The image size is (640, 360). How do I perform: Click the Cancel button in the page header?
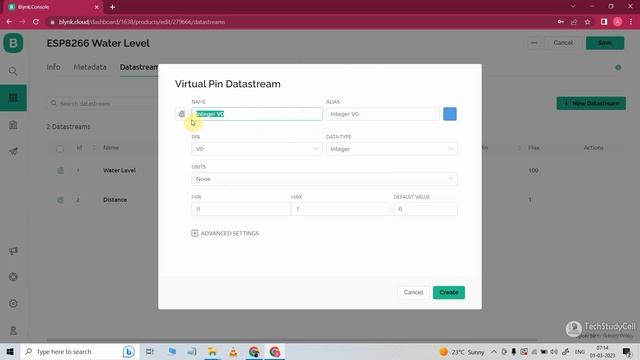(x=563, y=42)
